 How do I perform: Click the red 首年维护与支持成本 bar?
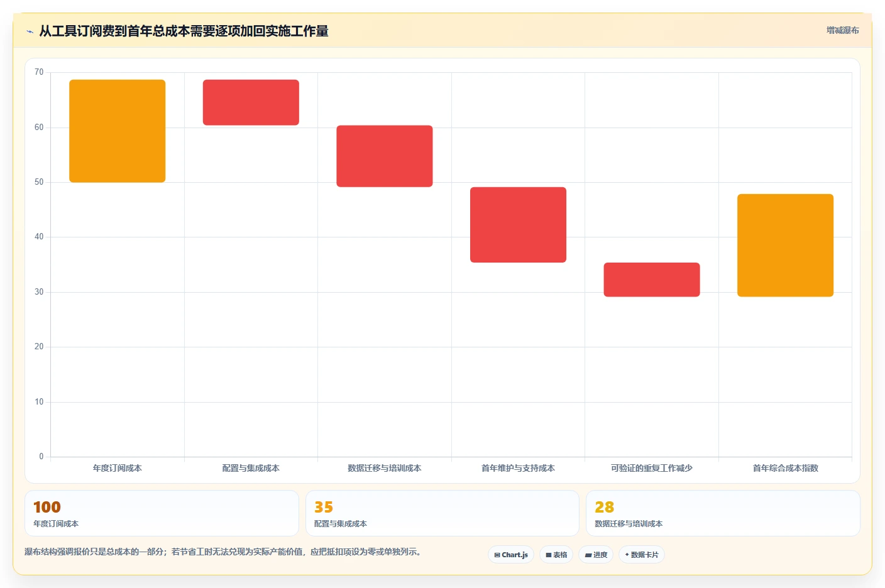(x=518, y=225)
